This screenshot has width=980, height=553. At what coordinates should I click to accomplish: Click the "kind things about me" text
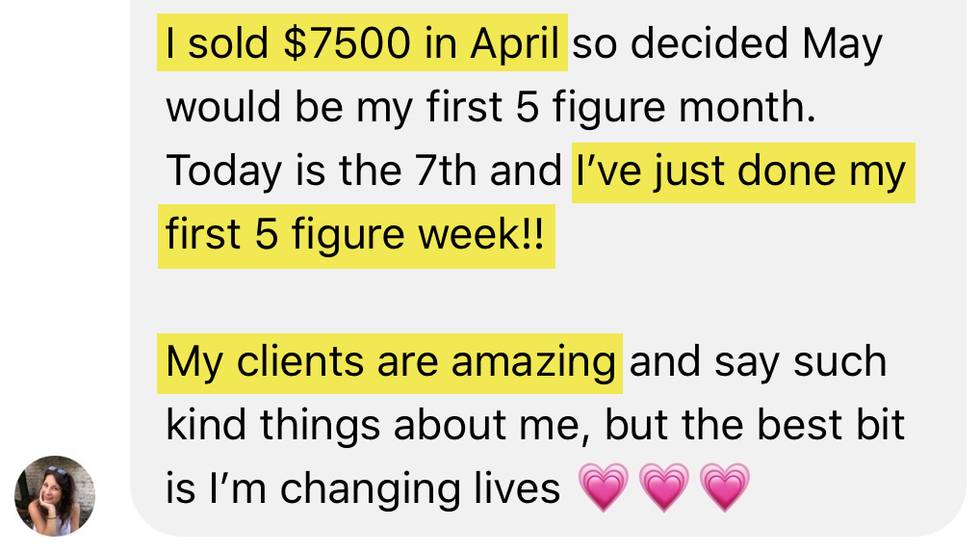374,425
